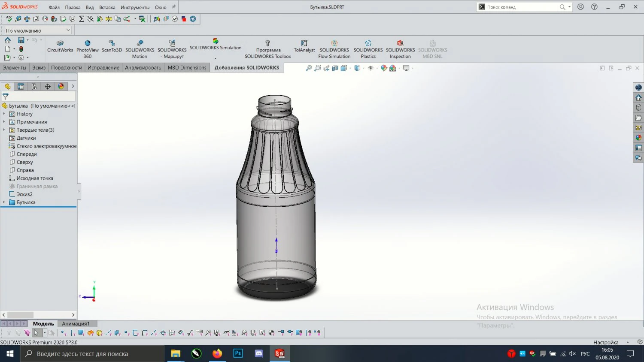Open the Sensor gauge tool
Screen dimensions: 644x362
45,19
